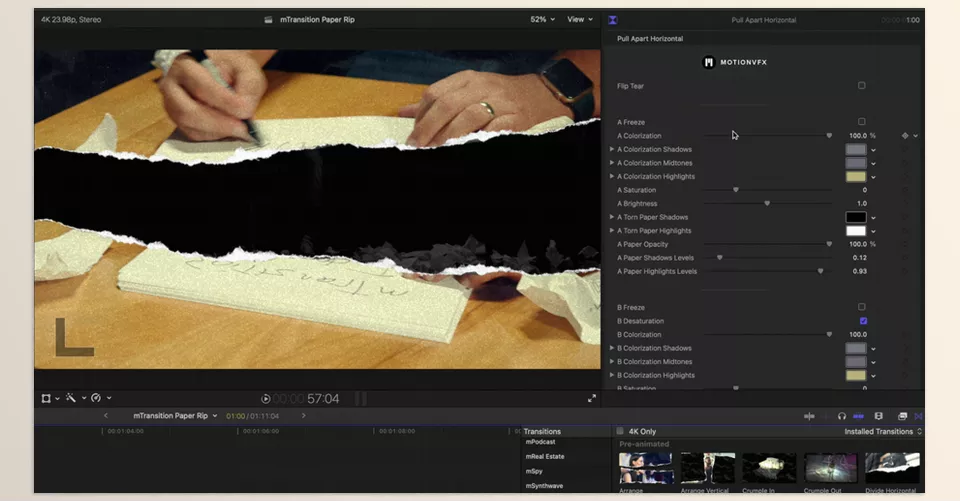Viewport: 960px width, 501px height.
Task: Click the A Torn Paper Highlights white swatch
Action: [856, 231]
